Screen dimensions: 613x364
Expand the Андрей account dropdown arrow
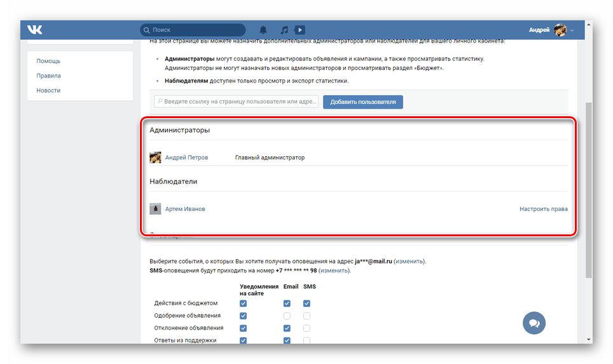[572, 30]
